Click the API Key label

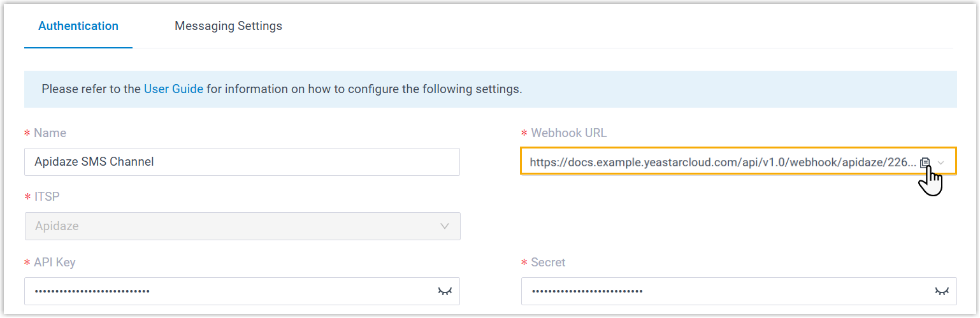click(55, 263)
